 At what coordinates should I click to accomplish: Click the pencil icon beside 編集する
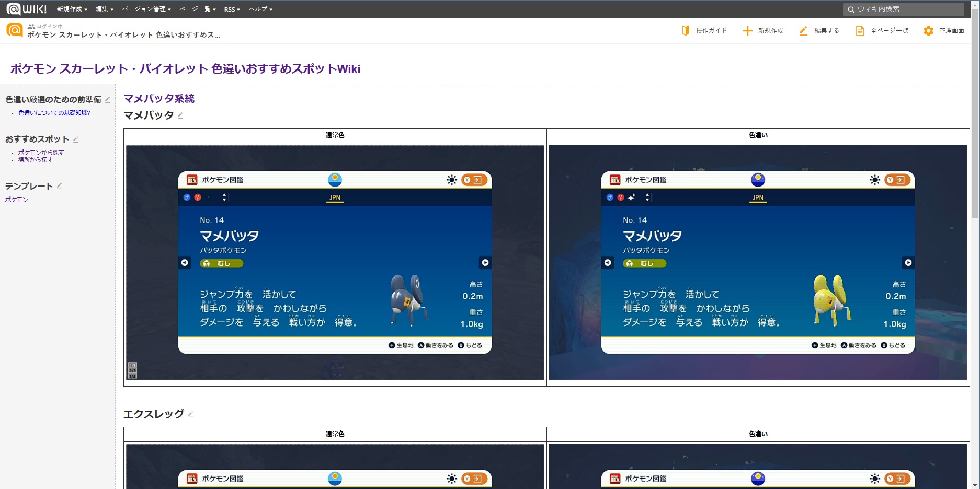click(x=803, y=31)
